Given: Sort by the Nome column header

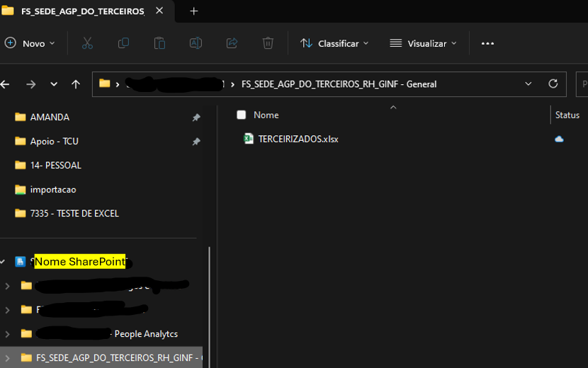Looking at the screenshot, I should (x=266, y=115).
